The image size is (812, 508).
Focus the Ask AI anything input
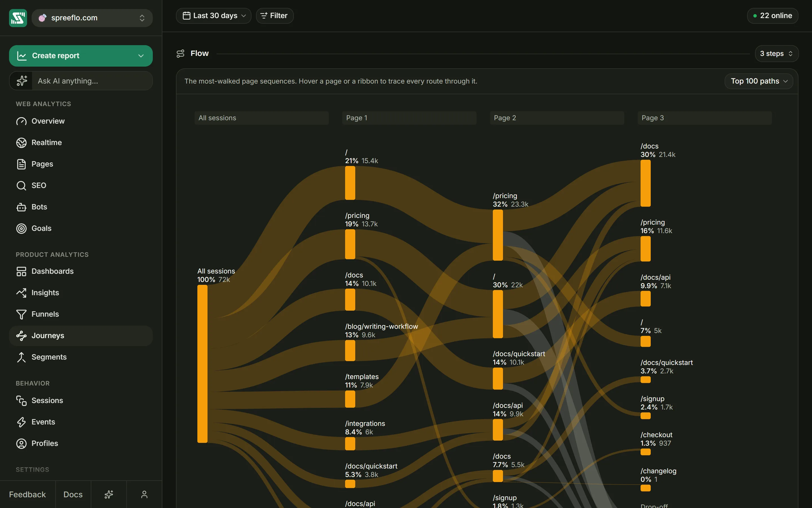coord(92,81)
